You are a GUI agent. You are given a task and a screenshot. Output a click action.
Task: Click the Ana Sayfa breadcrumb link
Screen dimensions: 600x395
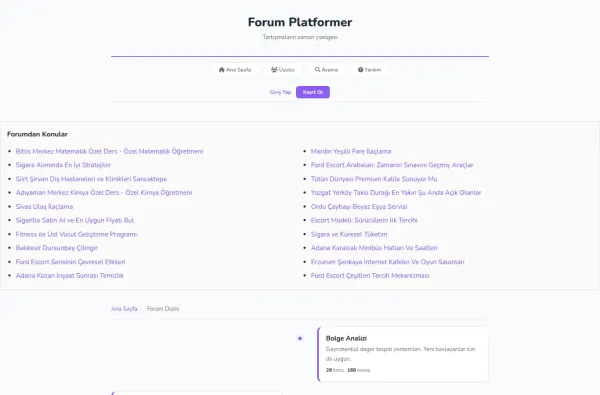coord(124,308)
